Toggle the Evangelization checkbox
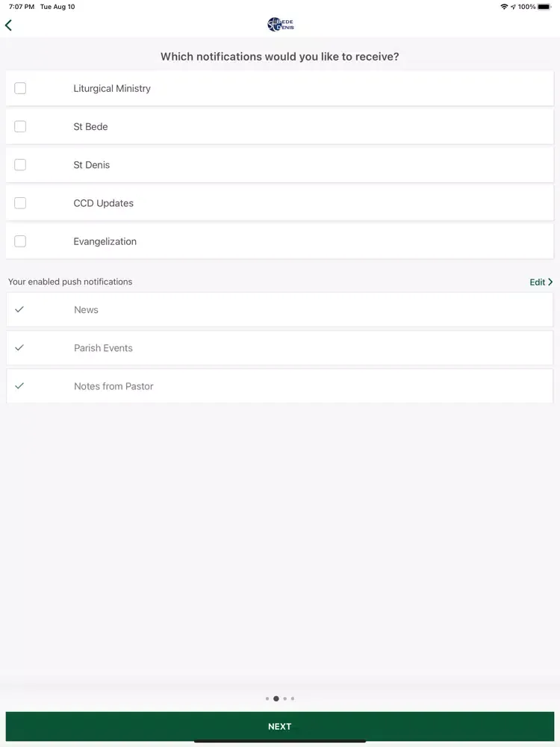The image size is (560, 747). click(x=20, y=241)
